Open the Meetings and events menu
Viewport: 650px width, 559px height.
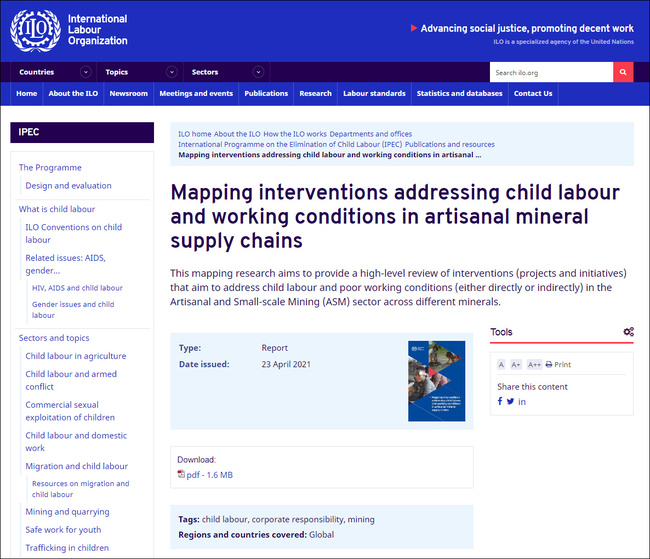pyautogui.click(x=196, y=93)
